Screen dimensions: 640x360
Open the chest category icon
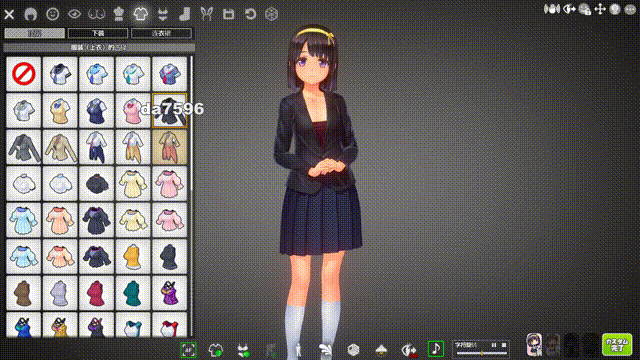click(97, 14)
